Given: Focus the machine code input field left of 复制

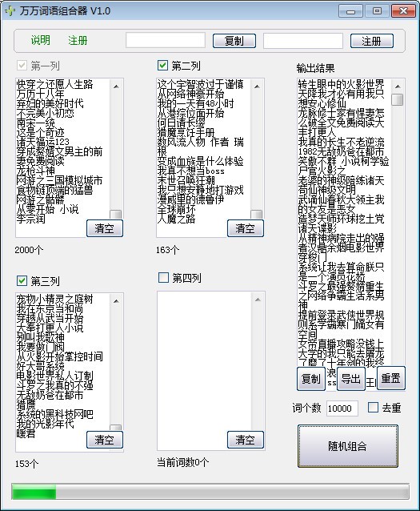Looking at the screenshot, I should 166,40.
